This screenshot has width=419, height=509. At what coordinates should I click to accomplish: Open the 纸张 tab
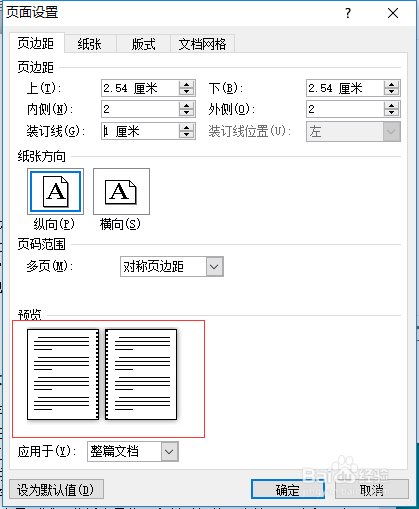[90, 44]
